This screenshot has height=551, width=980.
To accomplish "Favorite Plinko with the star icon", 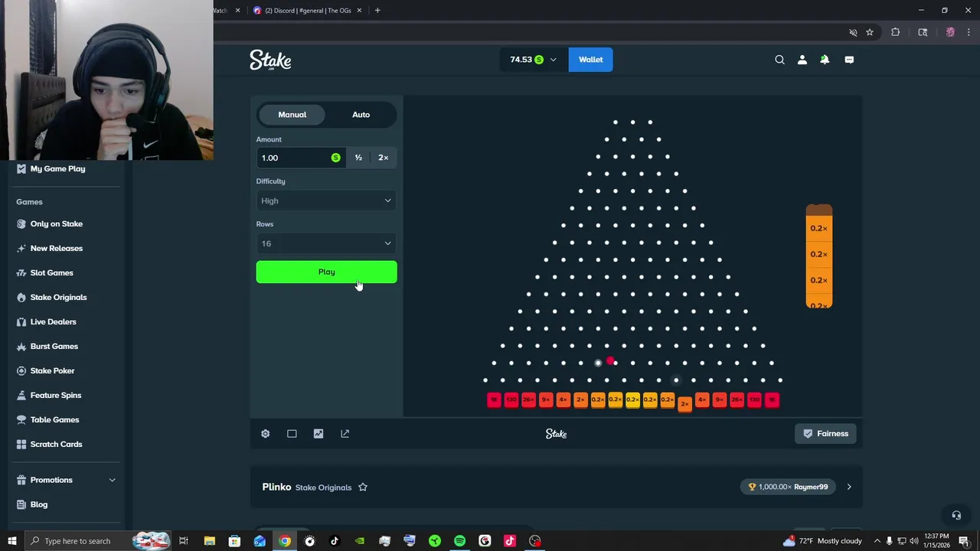I will point(363,487).
